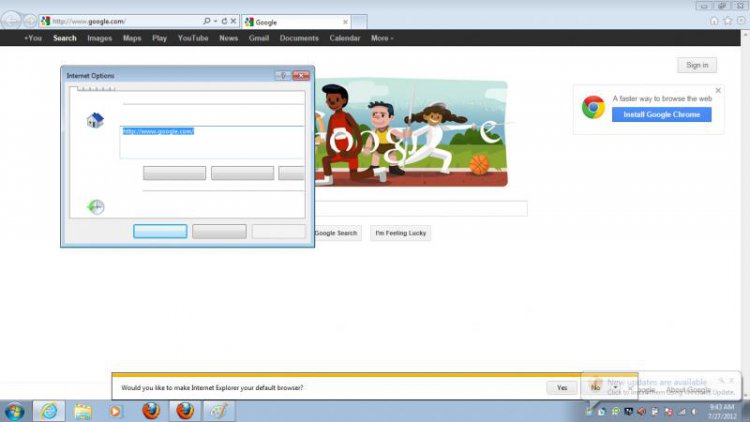Dismiss the Chrome promo with its X
Screen dimensions: 750x422
pos(718,90)
